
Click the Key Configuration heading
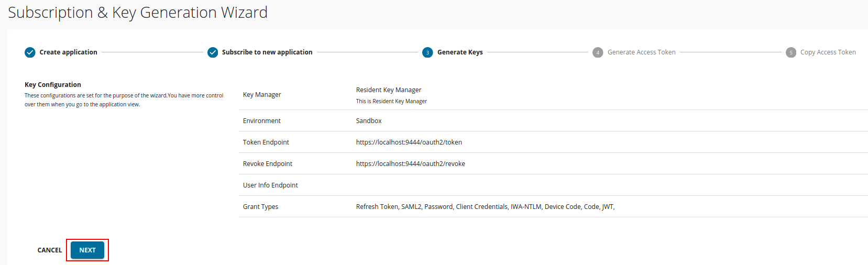pyautogui.click(x=53, y=85)
